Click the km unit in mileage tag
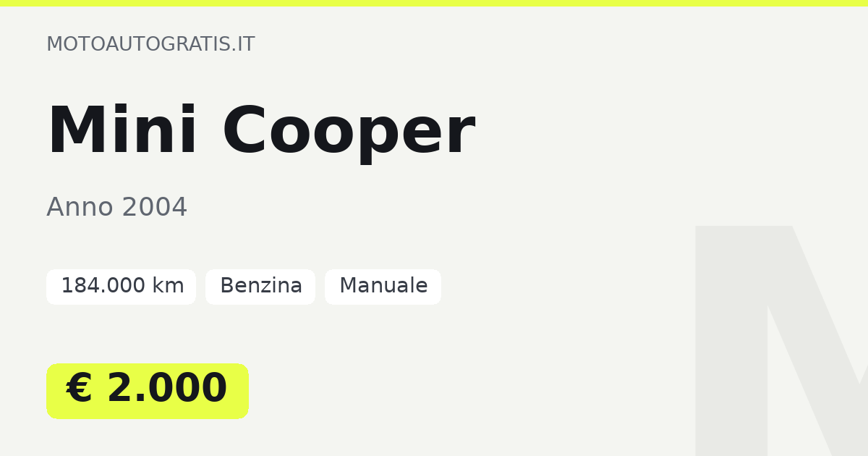Screen dimensions: 868x456 pyautogui.click(x=168, y=287)
